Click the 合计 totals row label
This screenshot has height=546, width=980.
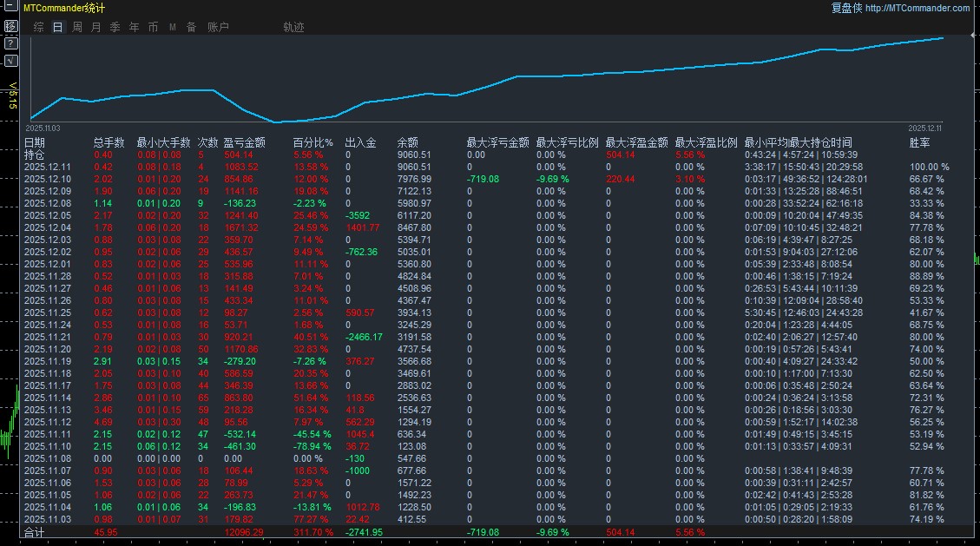point(35,532)
